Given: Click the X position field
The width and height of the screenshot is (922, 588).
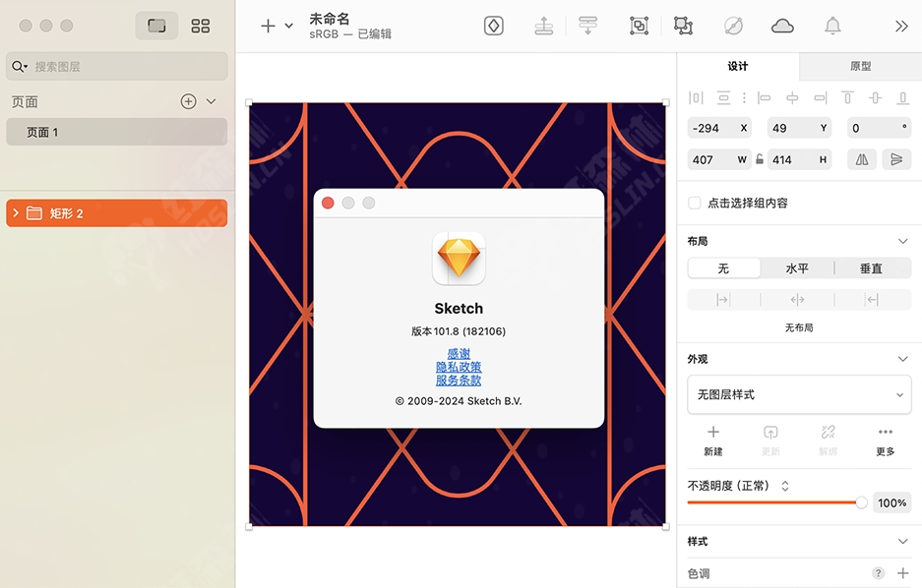Looking at the screenshot, I should point(719,128).
